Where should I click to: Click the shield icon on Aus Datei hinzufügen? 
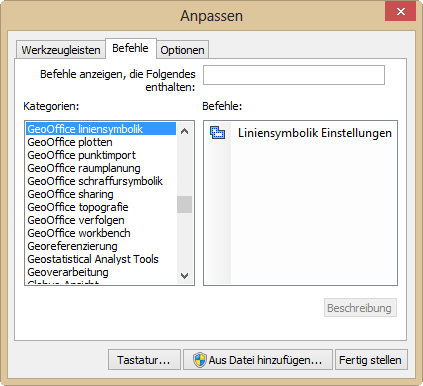[200, 360]
